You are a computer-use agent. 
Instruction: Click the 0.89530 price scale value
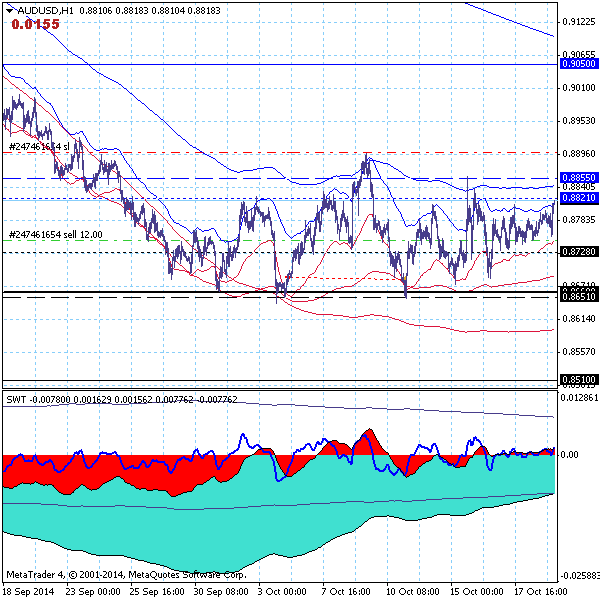point(579,121)
